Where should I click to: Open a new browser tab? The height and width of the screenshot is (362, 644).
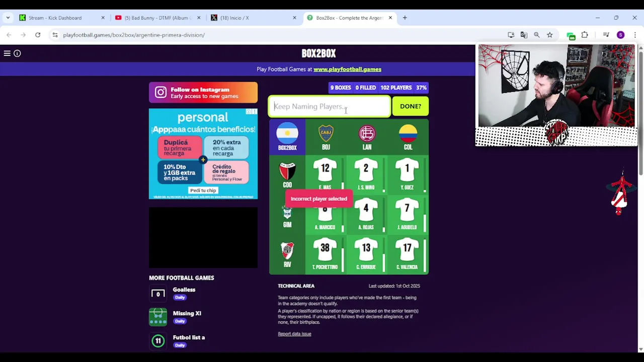coord(405,18)
